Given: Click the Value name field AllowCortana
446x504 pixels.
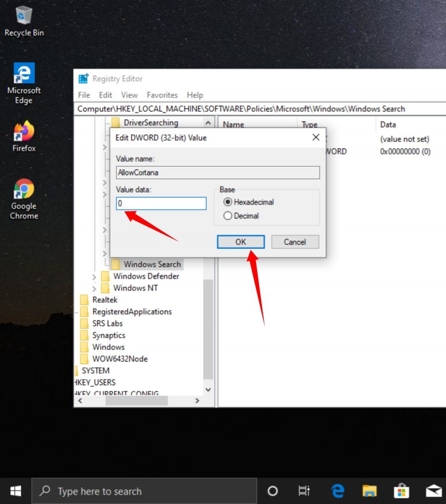Looking at the screenshot, I should click(218, 172).
